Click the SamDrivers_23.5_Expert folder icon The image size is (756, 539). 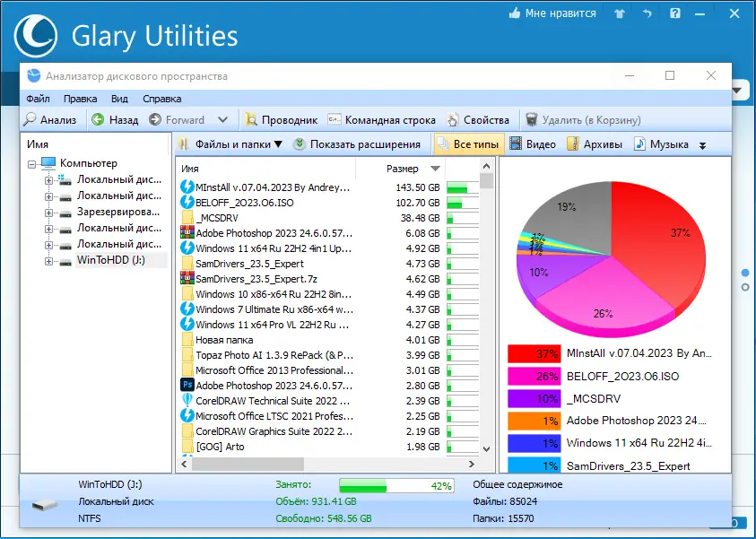[x=187, y=264]
